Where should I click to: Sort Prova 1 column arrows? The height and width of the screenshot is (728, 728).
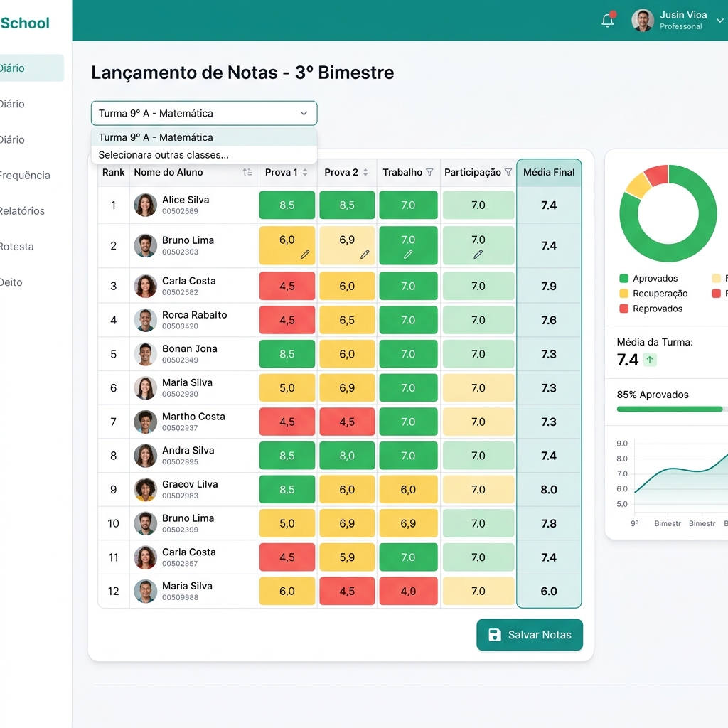(x=305, y=172)
